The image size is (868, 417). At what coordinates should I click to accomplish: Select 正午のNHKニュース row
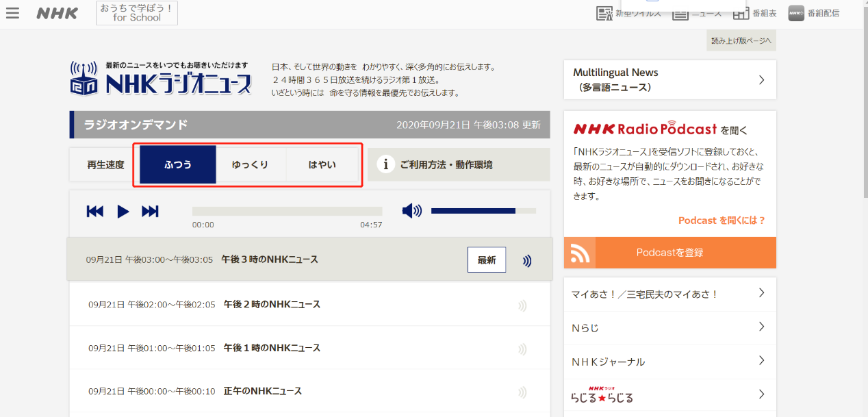pyautogui.click(x=309, y=391)
